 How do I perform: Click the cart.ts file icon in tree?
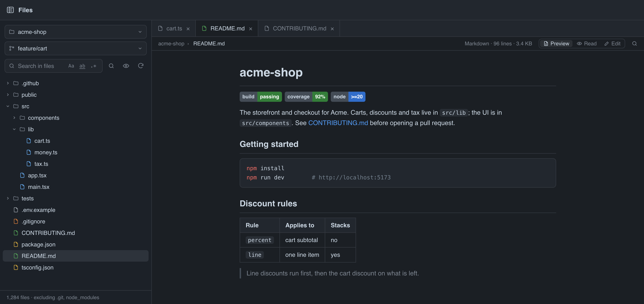coord(29,141)
